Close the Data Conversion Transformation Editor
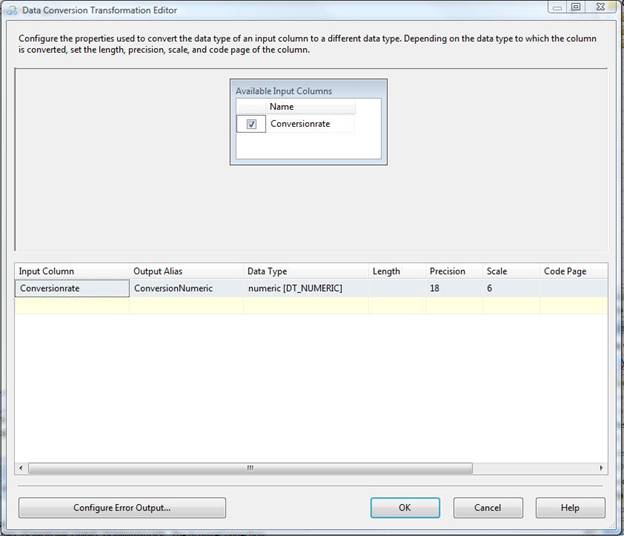The width and height of the screenshot is (624, 536). 600,7
